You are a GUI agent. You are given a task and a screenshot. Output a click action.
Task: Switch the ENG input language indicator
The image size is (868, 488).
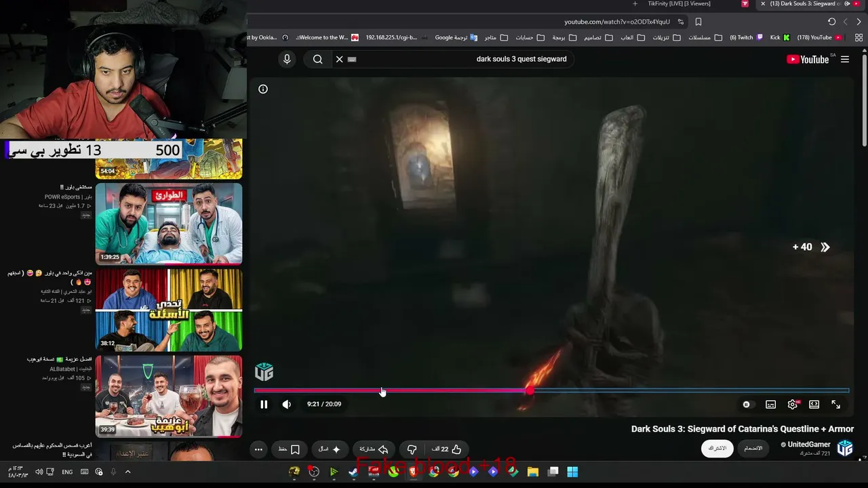67,472
